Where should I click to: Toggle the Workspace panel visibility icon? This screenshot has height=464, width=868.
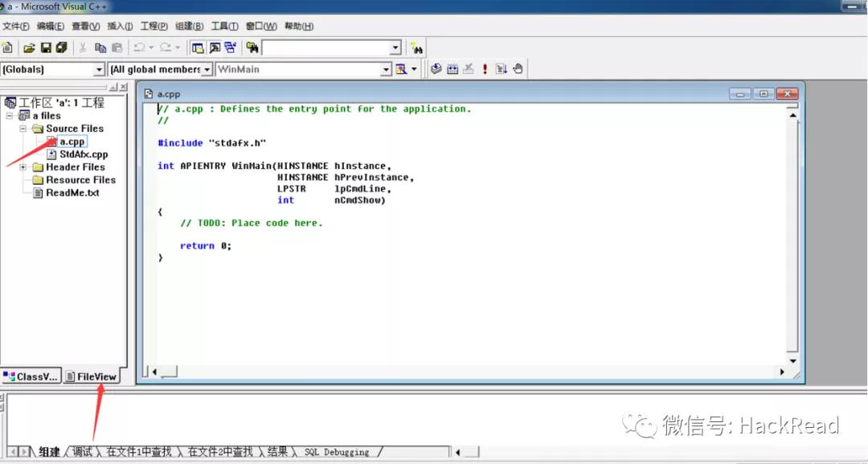click(199, 47)
